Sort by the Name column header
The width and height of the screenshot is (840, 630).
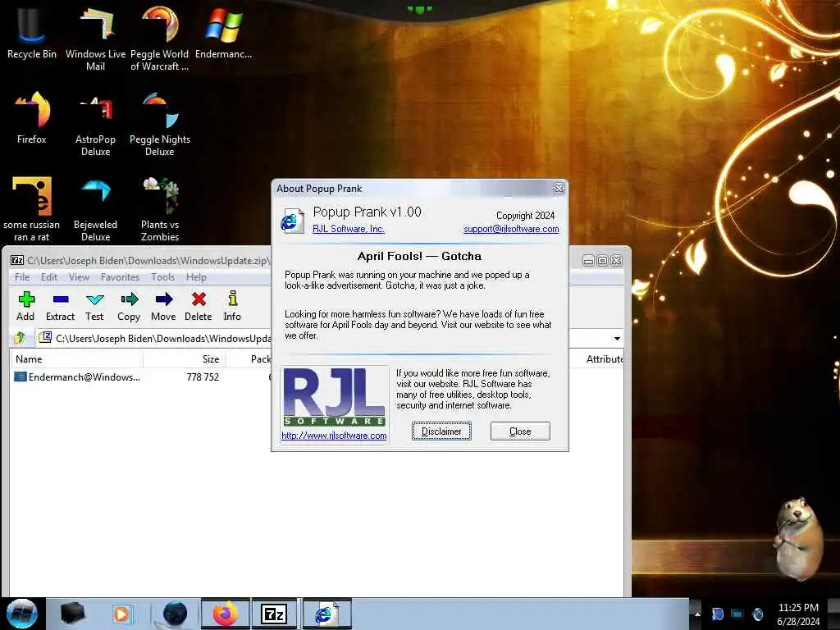tap(76, 359)
